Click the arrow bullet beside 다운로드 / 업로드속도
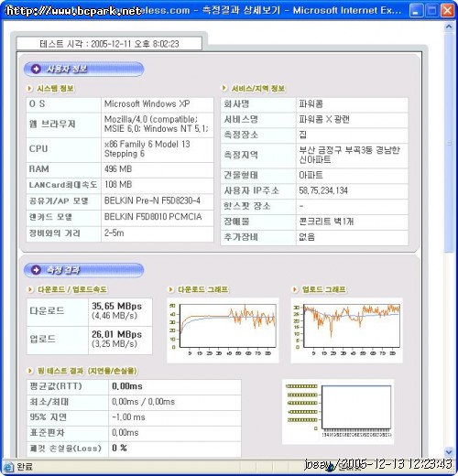 pyautogui.click(x=30, y=289)
